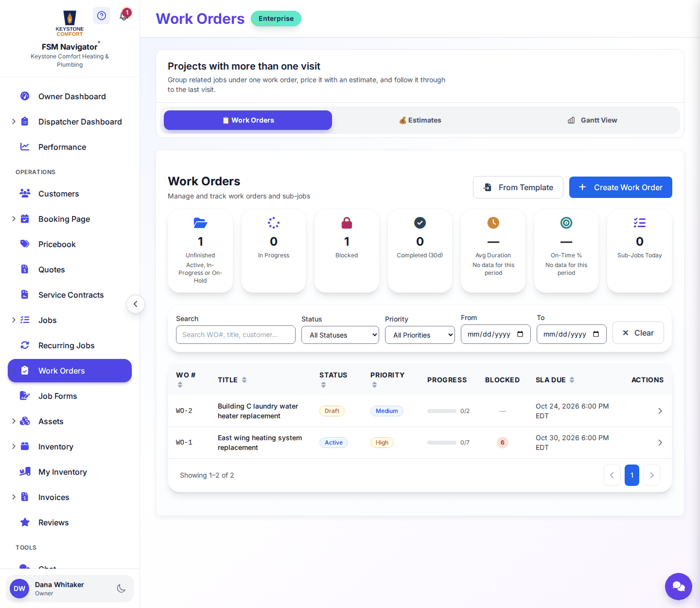This screenshot has width=700, height=608.
Task: Expand the Invoices submenu chevron
Action: [x=14, y=497]
